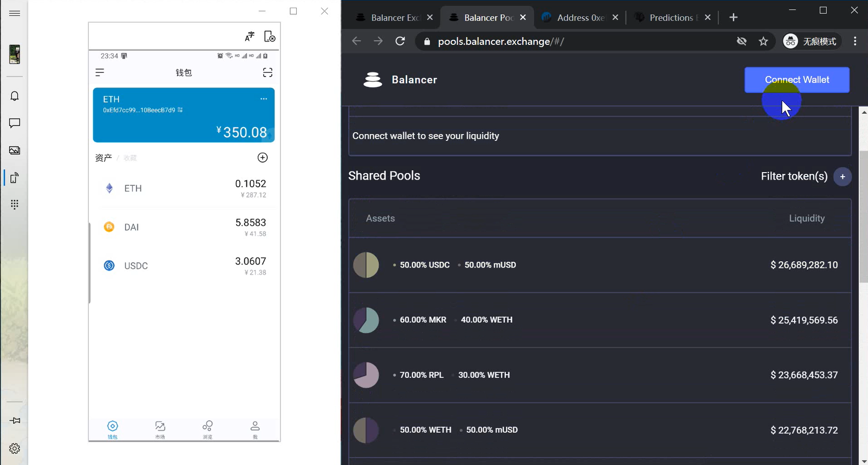This screenshot has height=465, width=868.
Task: Click the ¥350.08 wallet balance
Action: click(242, 132)
